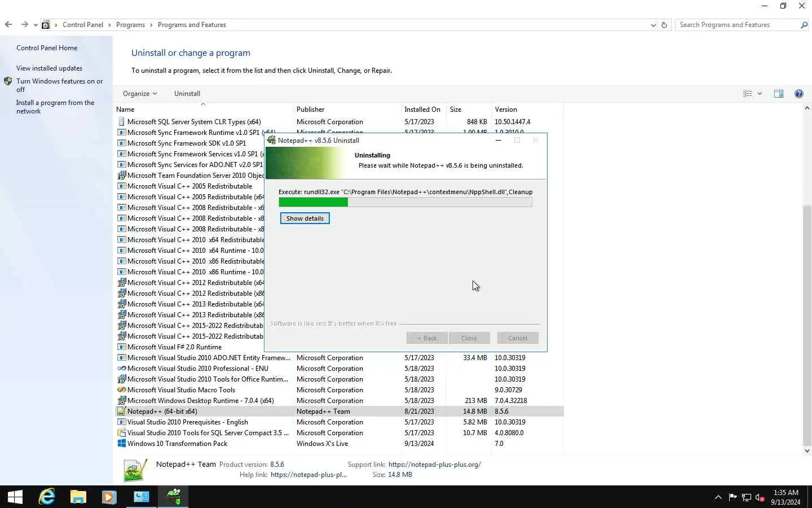Click the scrollbar up arrow

(807, 108)
